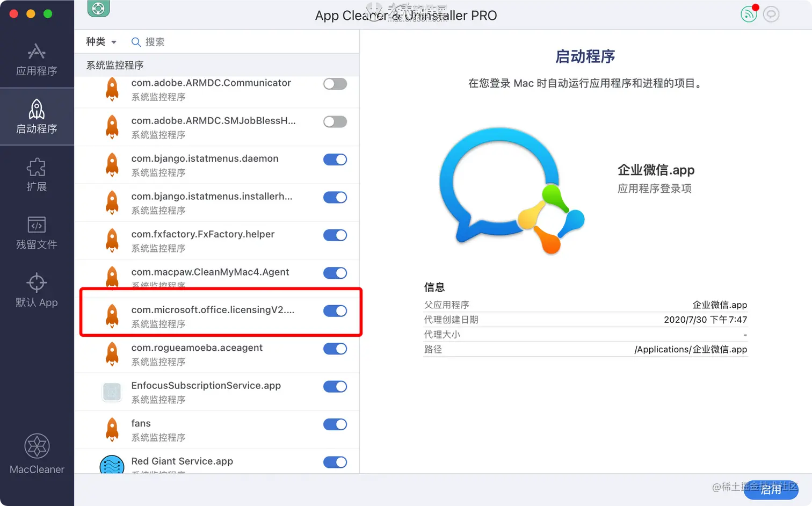The height and width of the screenshot is (506, 812).
Task: Click the 企业微信.app title text
Action: (656, 170)
